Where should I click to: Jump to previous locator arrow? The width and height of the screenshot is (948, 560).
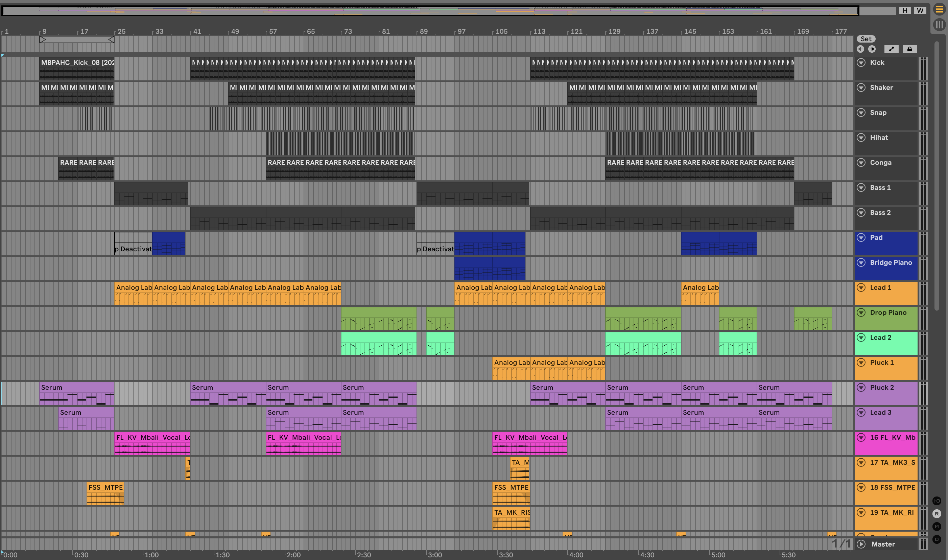860,49
